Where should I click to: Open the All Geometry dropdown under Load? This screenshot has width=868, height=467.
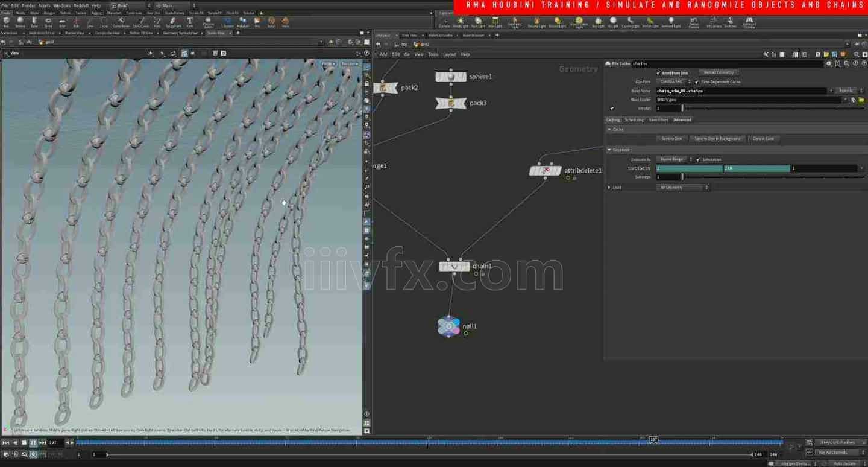(x=682, y=188)
